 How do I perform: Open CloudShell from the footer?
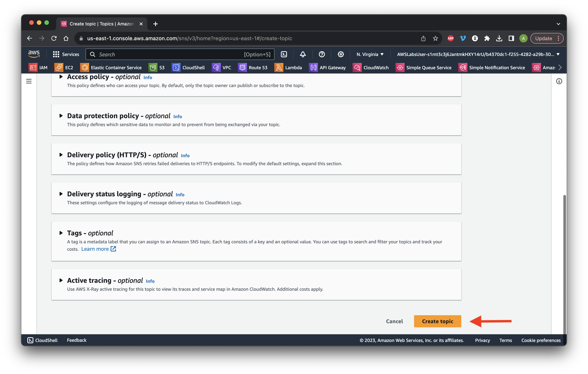point(42,340)
